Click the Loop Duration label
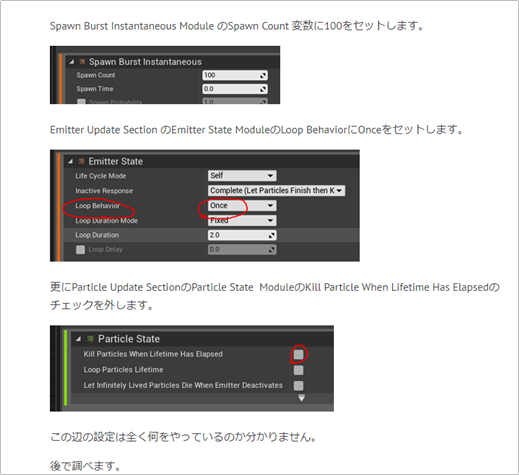 (x=97, y=235)
